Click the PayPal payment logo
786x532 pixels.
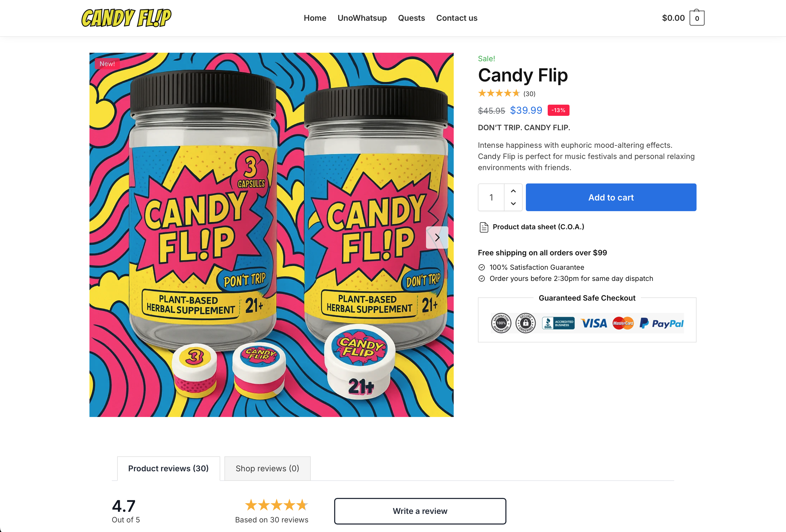click(x=662, y=324)
